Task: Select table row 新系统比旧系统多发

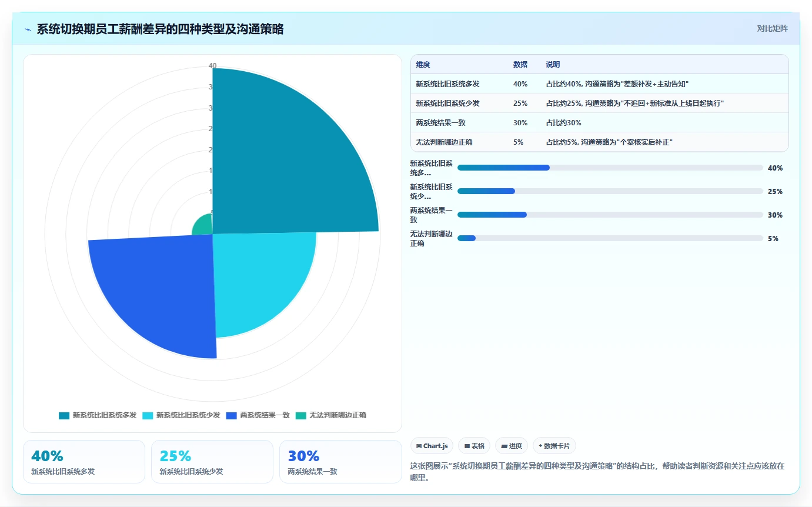Action: [x=599, y=84]
